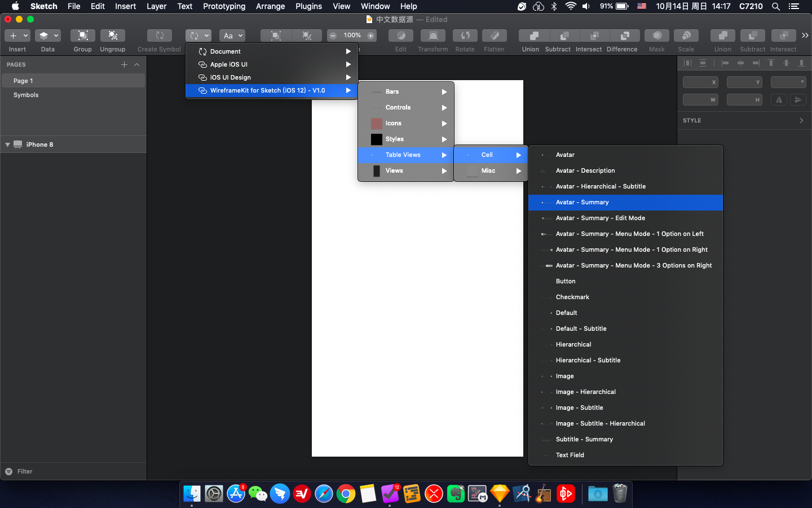Distribute layers horizontally in inspector
This screenshot has width=812, height=508.
click(687, 63)
